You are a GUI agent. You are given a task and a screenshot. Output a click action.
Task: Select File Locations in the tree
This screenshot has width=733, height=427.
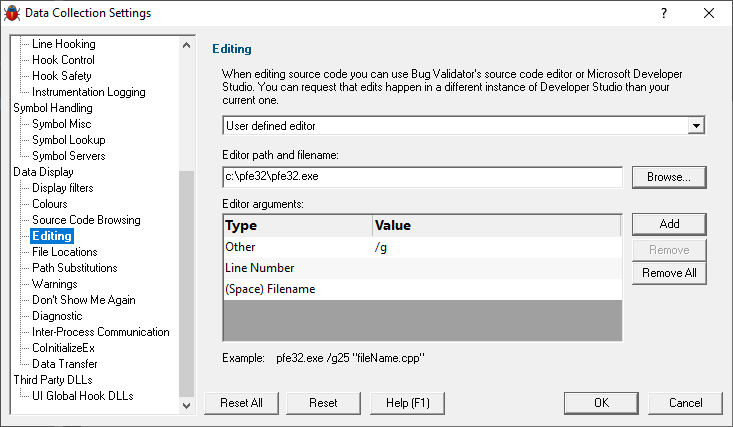click(x=65, y=252)
